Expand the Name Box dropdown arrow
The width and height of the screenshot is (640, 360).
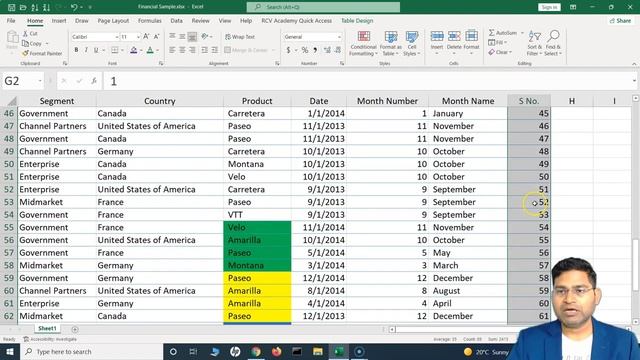40,81
